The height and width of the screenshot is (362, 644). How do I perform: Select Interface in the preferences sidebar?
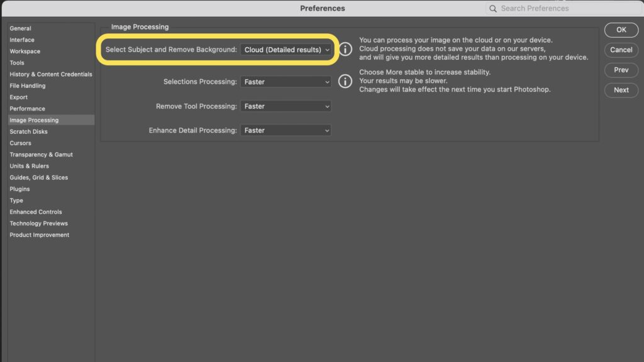[22, 40]
